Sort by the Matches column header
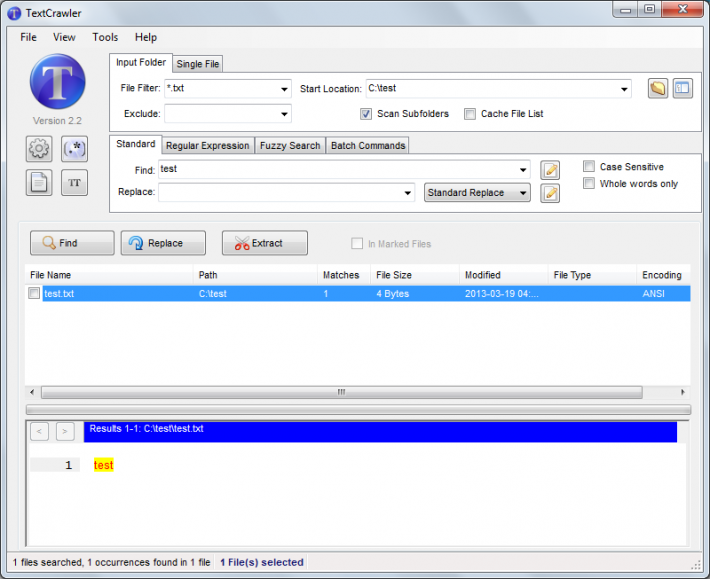 coord(344,275)
